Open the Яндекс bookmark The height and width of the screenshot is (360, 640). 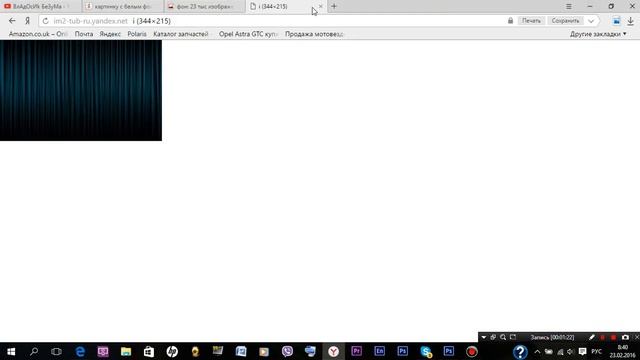(110, 34)
